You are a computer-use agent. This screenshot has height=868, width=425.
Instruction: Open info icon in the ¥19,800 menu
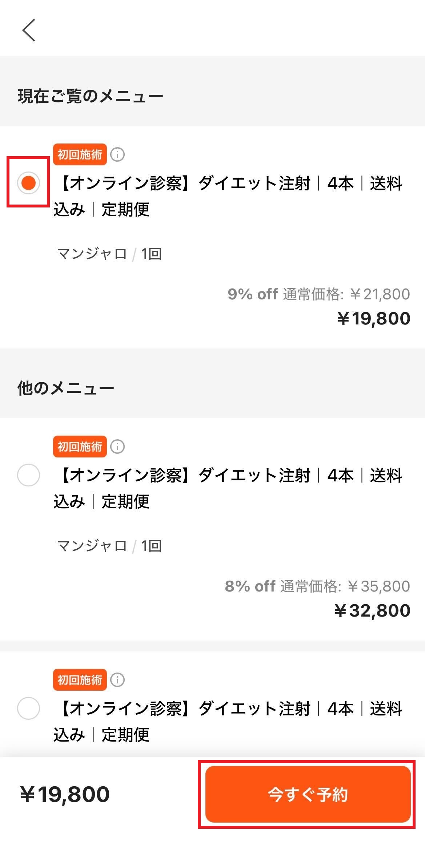[x=117, y=154]
